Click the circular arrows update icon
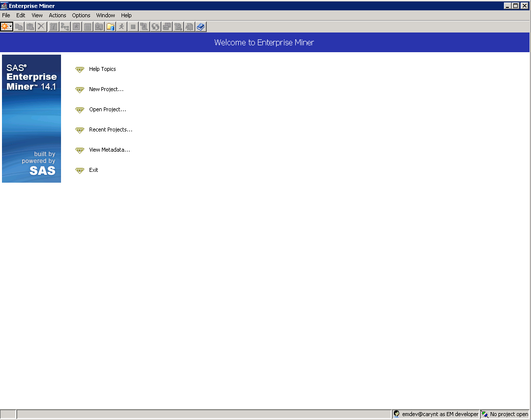 [x=156, y=27]
